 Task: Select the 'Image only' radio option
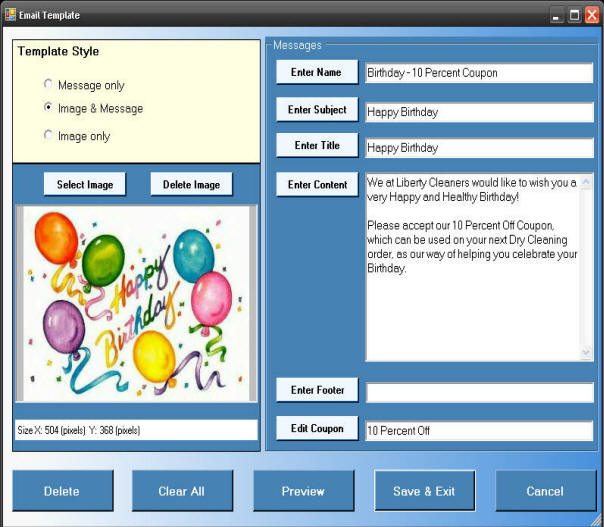tap(48, 136)
